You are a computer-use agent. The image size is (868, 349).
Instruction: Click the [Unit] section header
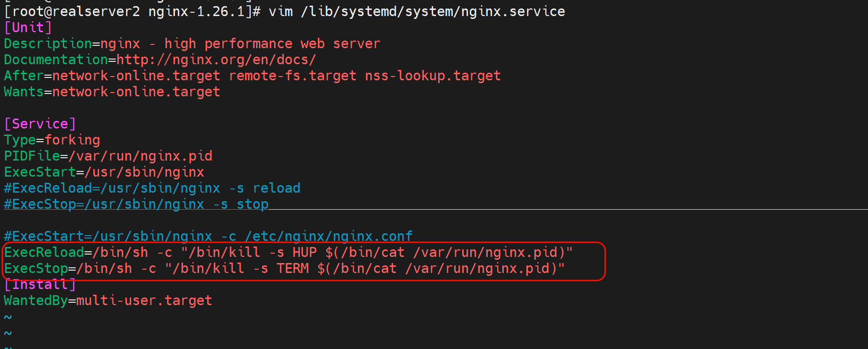tap(27, 27)
